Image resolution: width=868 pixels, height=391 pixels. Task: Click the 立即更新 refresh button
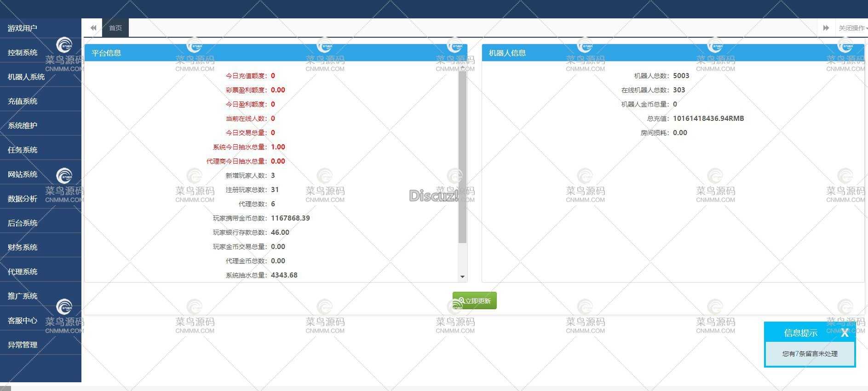[474, 301]
